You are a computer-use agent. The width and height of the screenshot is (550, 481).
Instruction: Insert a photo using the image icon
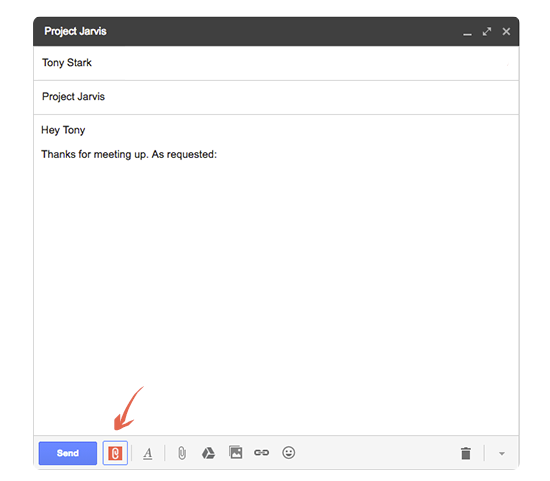pos(236,452)
